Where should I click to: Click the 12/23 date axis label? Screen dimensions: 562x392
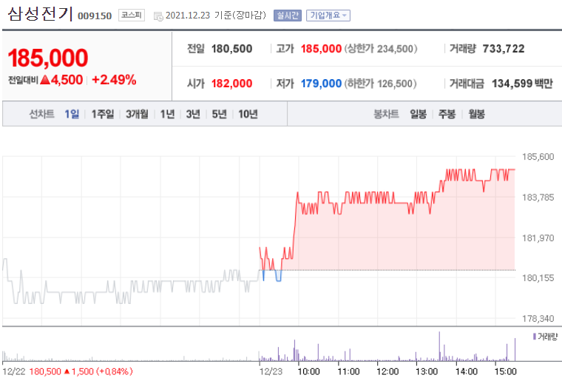pos(271,371)
